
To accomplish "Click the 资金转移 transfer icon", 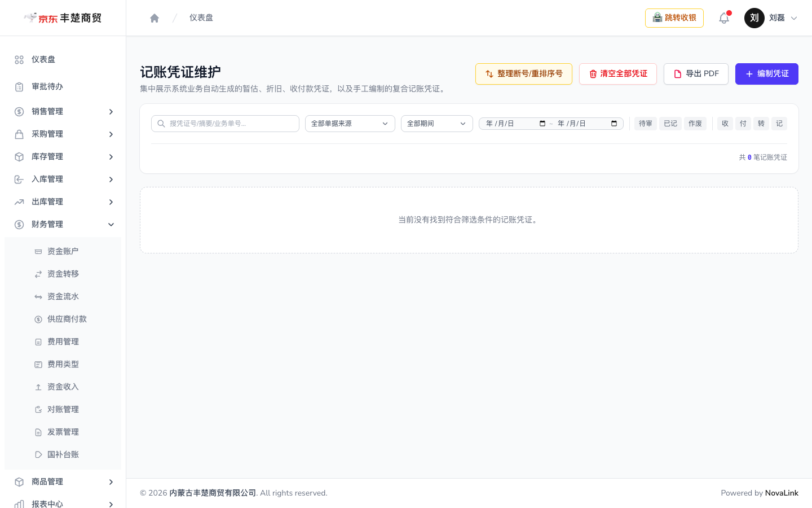I will [38, 274].
